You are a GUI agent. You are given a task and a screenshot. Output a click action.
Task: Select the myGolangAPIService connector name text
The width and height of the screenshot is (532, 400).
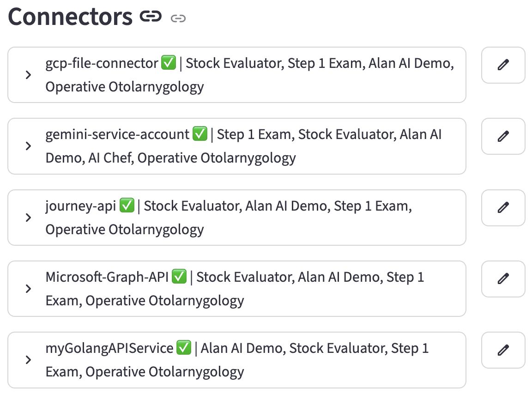pyautogui.click(x=109, y=348)
